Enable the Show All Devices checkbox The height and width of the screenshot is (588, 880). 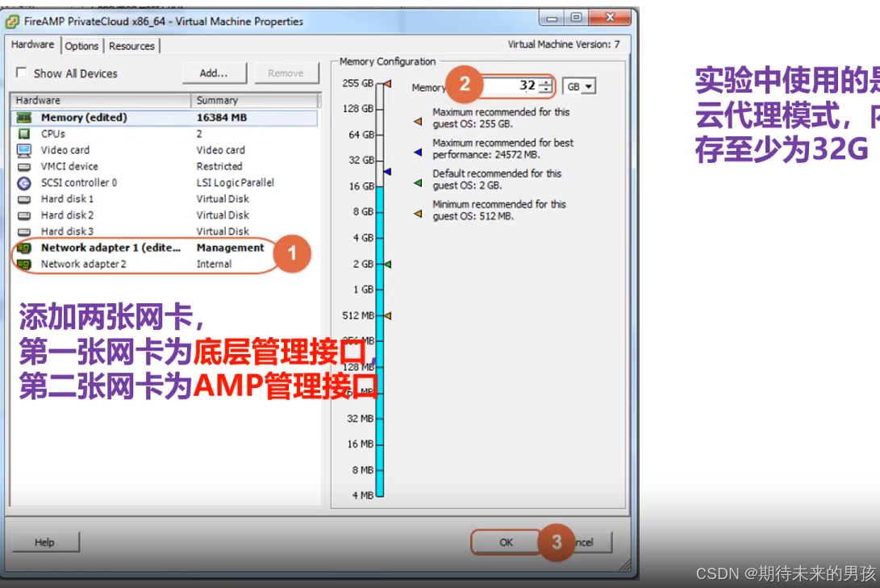(x=21, y=73)
